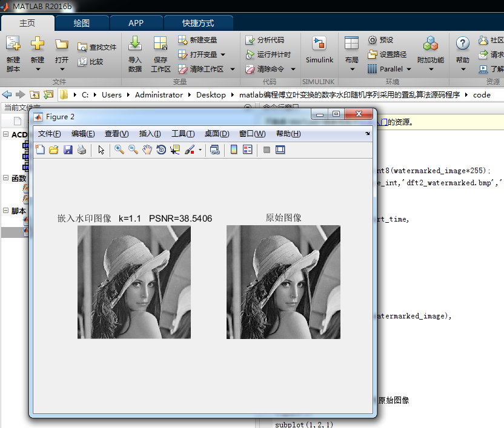This screenshot has width=504, height=428.
Task: Open 桌面(D) menu in Figure 2
Action: click(x=217, y=134)
